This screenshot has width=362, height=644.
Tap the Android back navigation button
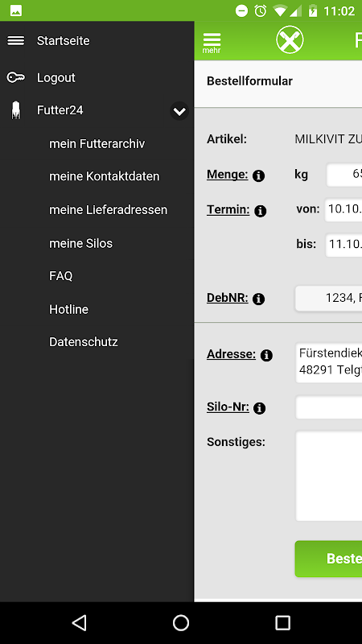pyautogui.click(x=79, y=622)
